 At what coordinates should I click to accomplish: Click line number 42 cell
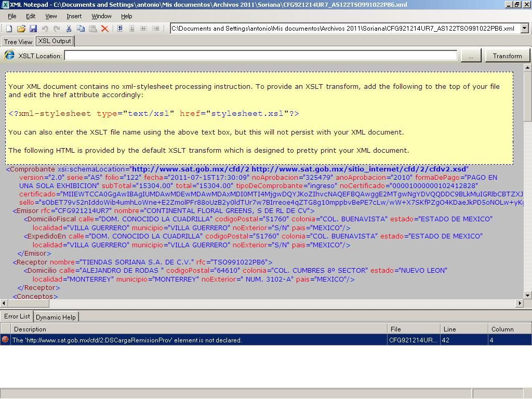464,340
